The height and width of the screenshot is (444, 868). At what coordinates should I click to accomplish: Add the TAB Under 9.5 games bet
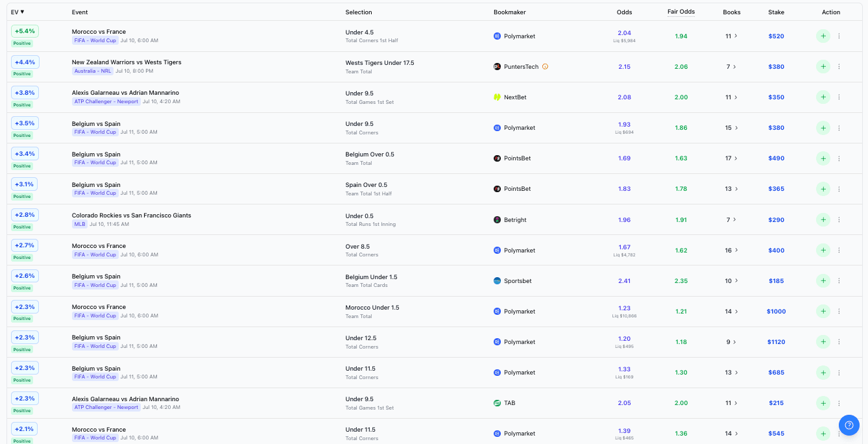(x=823, y=403)
